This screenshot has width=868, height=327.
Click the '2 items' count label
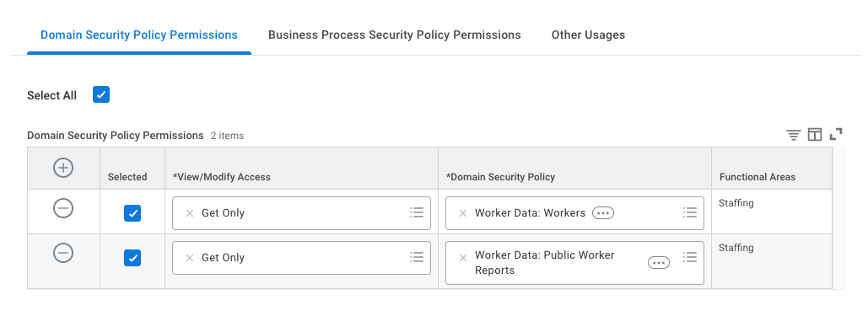pos(227,136)
